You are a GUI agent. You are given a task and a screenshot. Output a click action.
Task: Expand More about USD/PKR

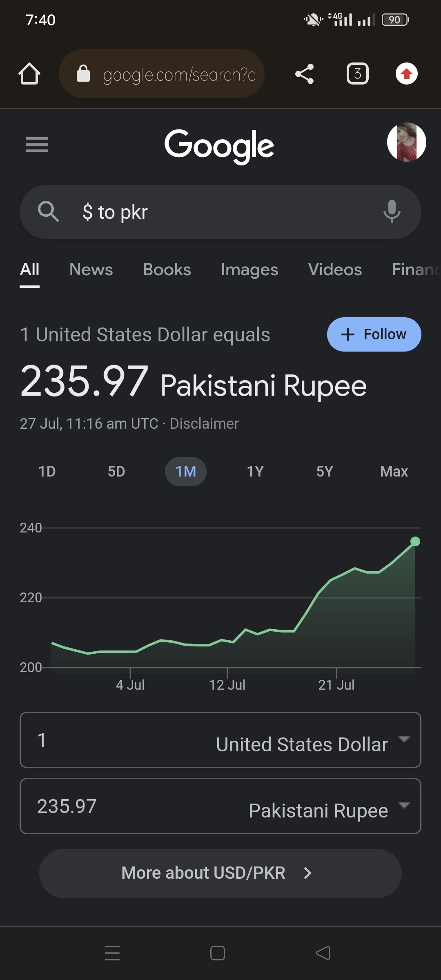[220, 873]
